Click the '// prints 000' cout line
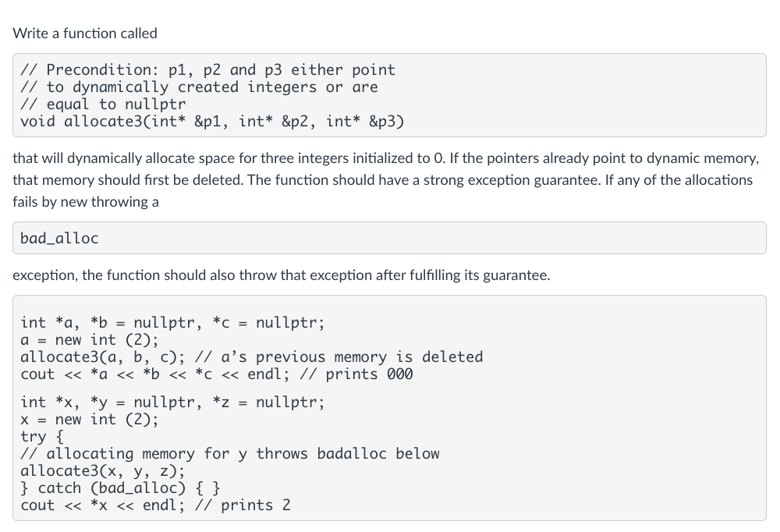The image size is (780, 532). coord(217,374)
